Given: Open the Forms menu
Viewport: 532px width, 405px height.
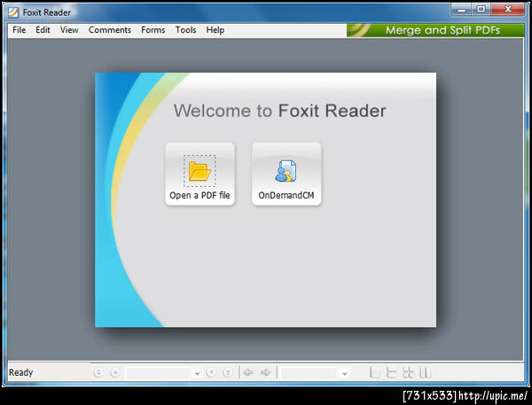Looking at the screenshot, I should click(x=153, y=30).
